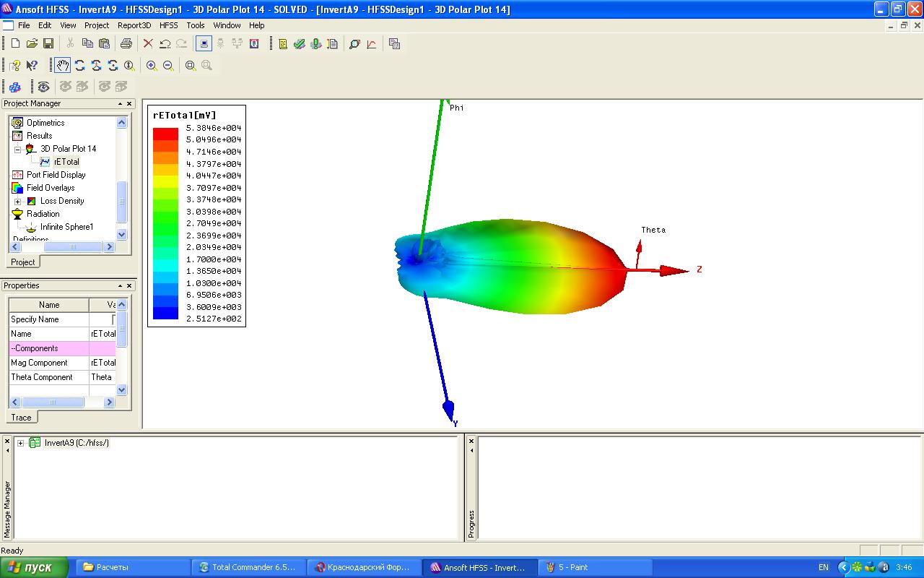Open the Tools menu
The height and width of the screenshot is (578, 924).
196,25
